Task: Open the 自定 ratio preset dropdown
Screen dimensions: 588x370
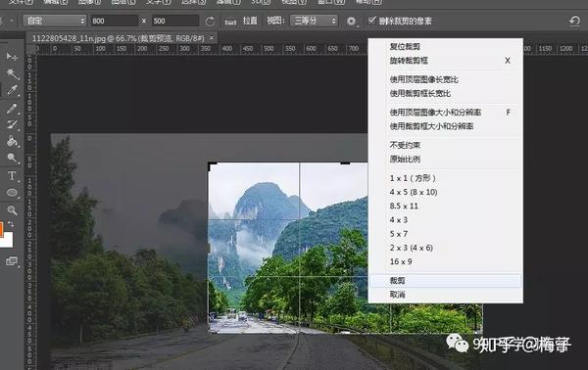Action: tap(55, 21)
